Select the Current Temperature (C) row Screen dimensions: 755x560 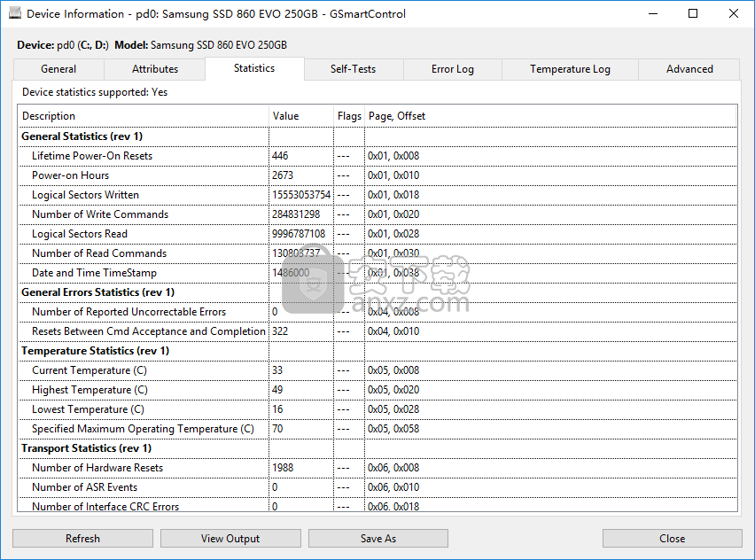377,370
